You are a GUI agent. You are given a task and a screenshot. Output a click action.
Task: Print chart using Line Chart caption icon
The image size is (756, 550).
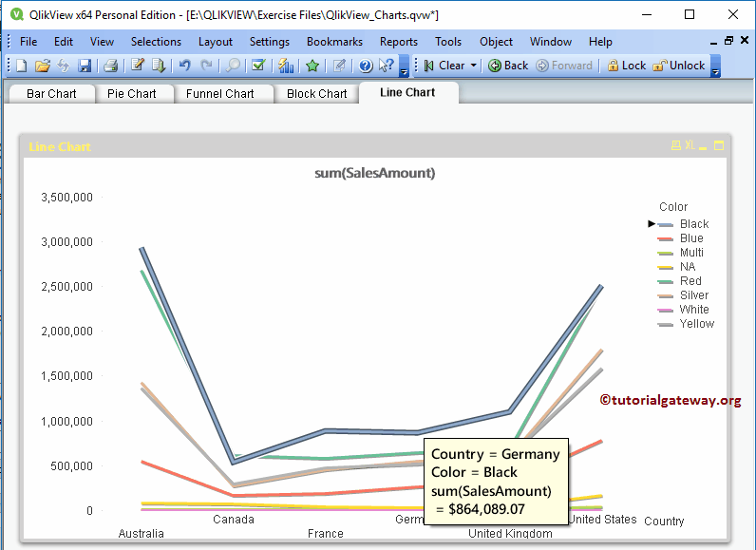[x=676, y=145]
